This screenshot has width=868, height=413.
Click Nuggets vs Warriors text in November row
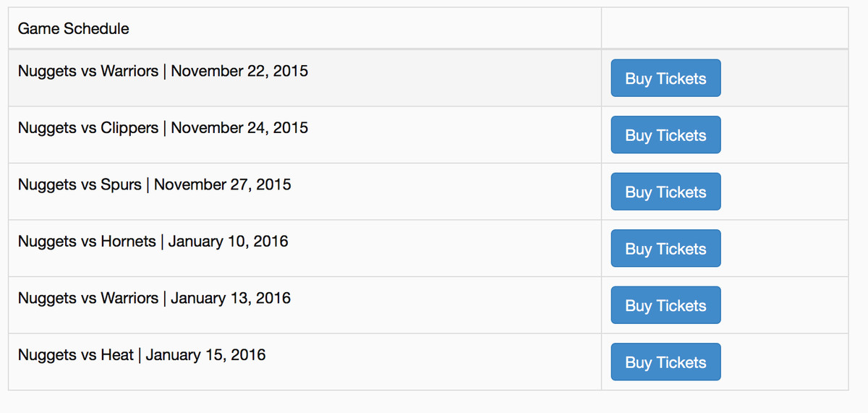pyautogui.click(x=88, y=71)
